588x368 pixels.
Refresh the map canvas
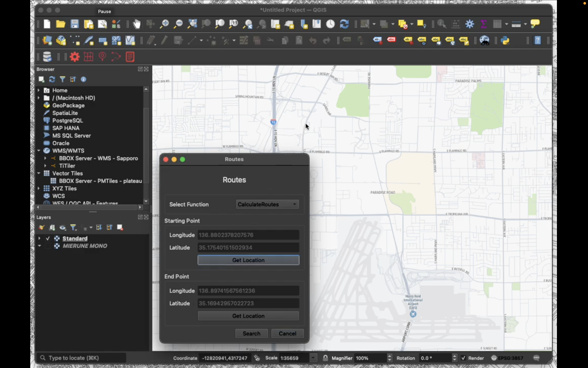[344, 24]
